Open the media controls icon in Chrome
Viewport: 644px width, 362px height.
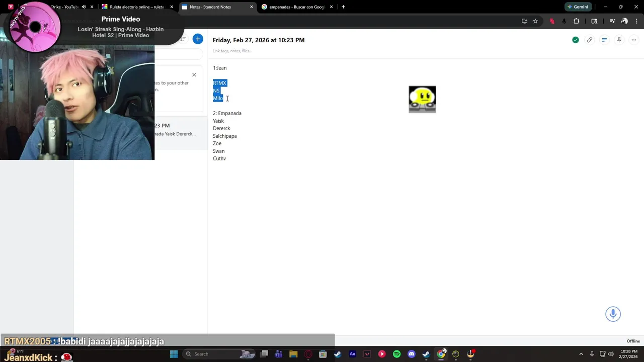point(612,21)
